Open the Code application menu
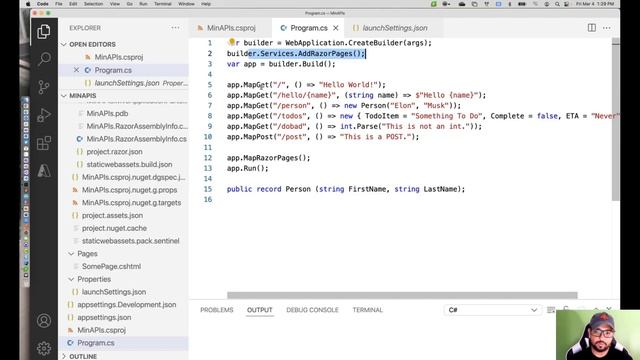640x360 pixels. (42, 4)
